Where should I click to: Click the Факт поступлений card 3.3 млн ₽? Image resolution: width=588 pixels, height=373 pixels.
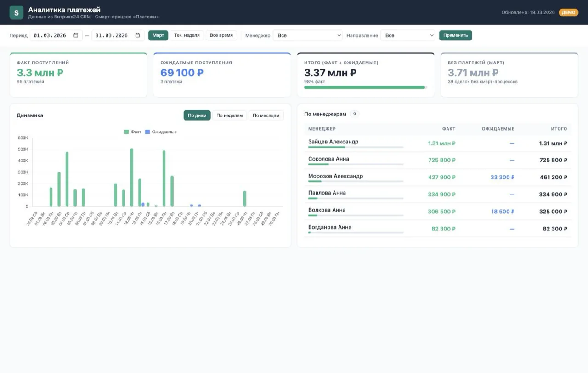tap(79, 75)
